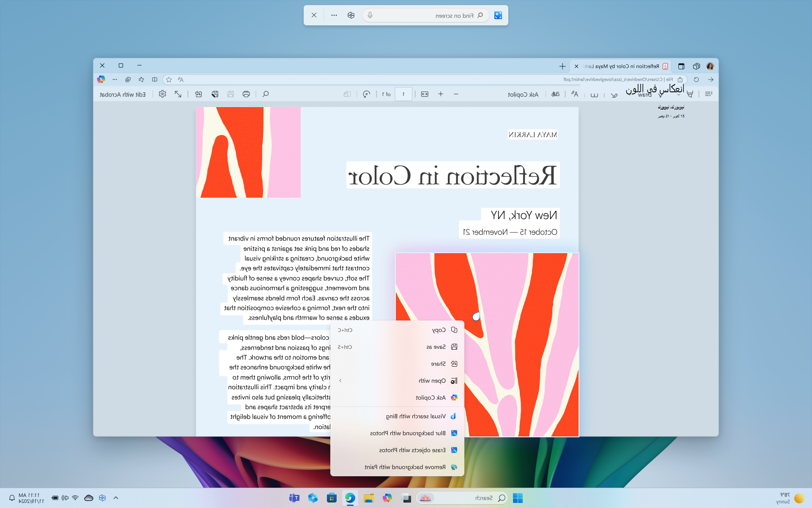Open a new Edge tab
This screenshot has width=812, height=508.
pos(562,66)
